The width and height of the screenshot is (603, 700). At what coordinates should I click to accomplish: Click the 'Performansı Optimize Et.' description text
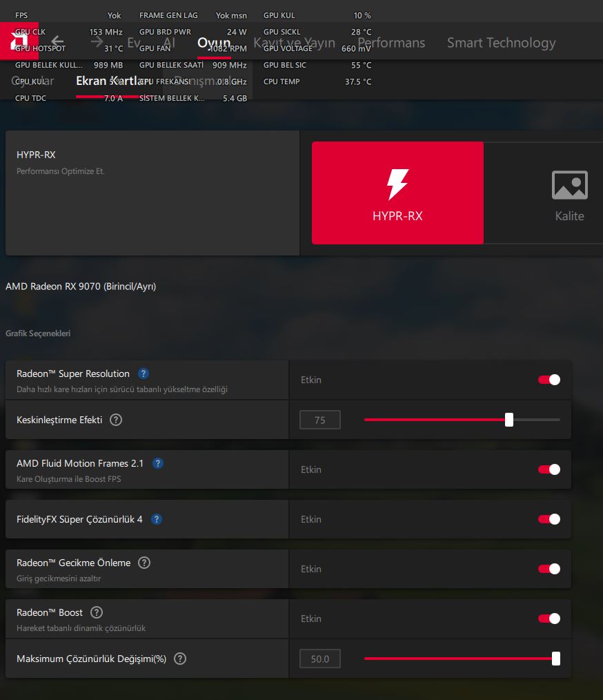click(x=61, y=171)
